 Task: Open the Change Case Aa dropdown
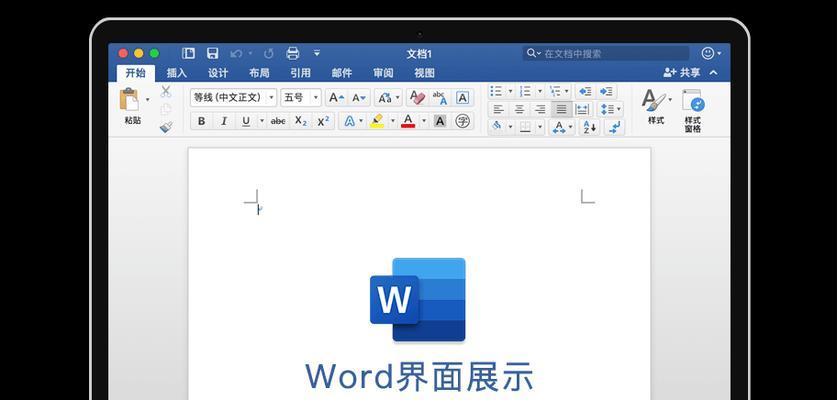click(x=388, y=98)
